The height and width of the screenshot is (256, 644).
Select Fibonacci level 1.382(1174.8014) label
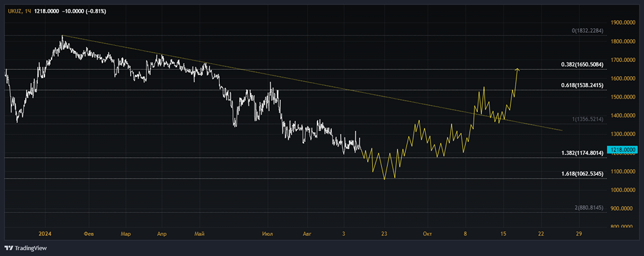582,153
